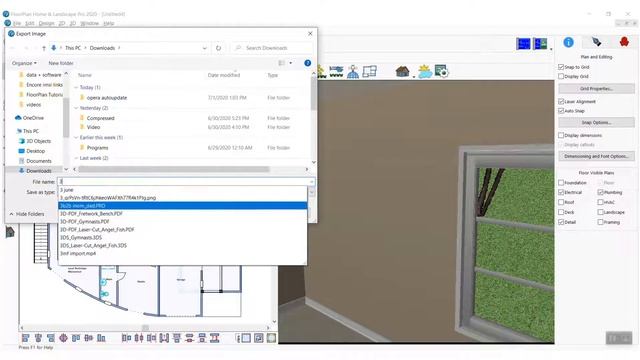
Task: Toggle Layer Alignment checkbox
Action: point(561,101)
